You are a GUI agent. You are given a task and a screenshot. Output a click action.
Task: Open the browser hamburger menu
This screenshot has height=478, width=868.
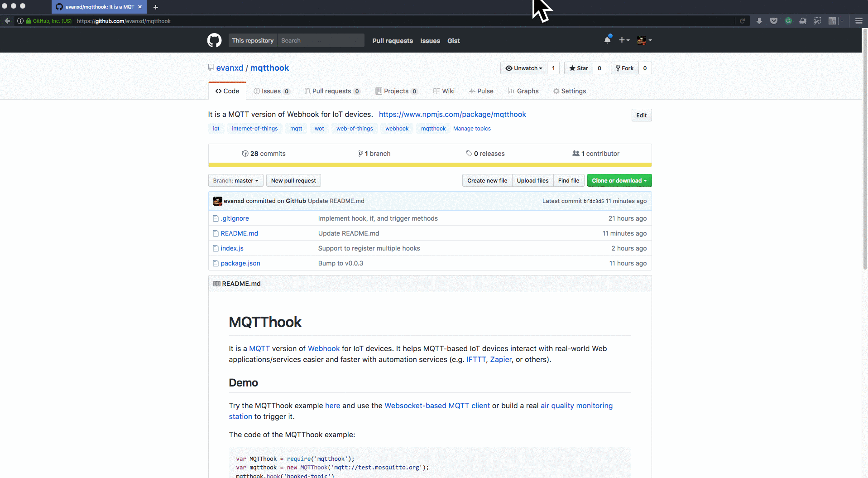tap(858, 21)
